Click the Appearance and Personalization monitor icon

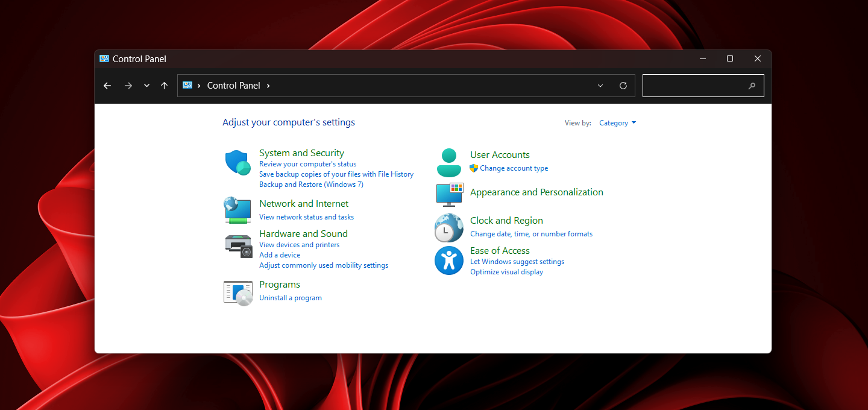pyautogui.click(x=448, y=195)
